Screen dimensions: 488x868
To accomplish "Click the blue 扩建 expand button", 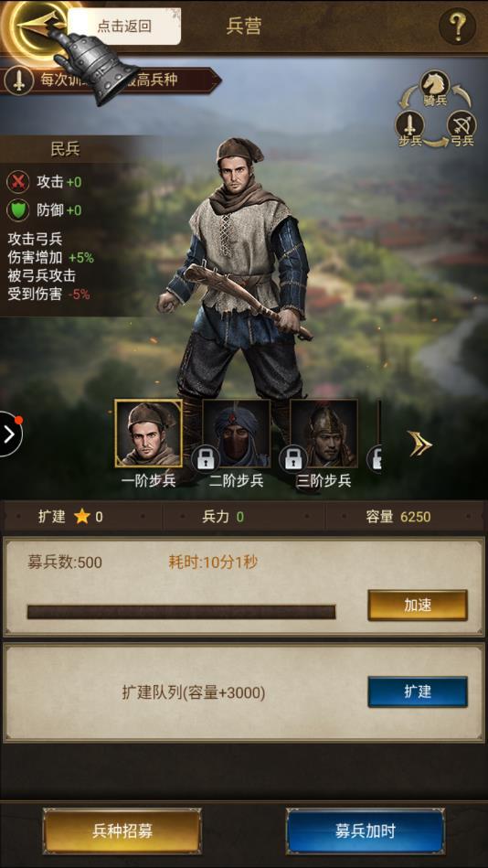I will [418, 692].
